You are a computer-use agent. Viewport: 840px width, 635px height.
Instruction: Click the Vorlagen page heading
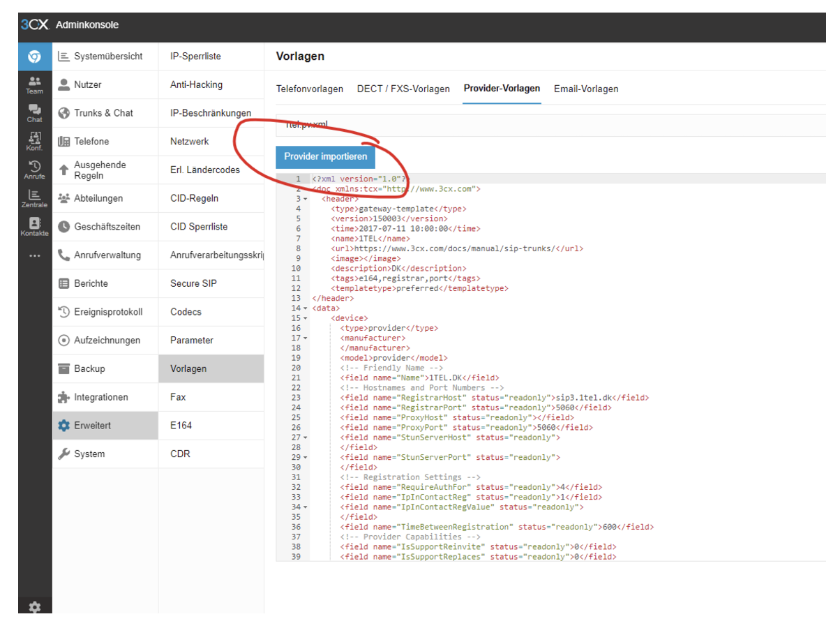(300, 57)
